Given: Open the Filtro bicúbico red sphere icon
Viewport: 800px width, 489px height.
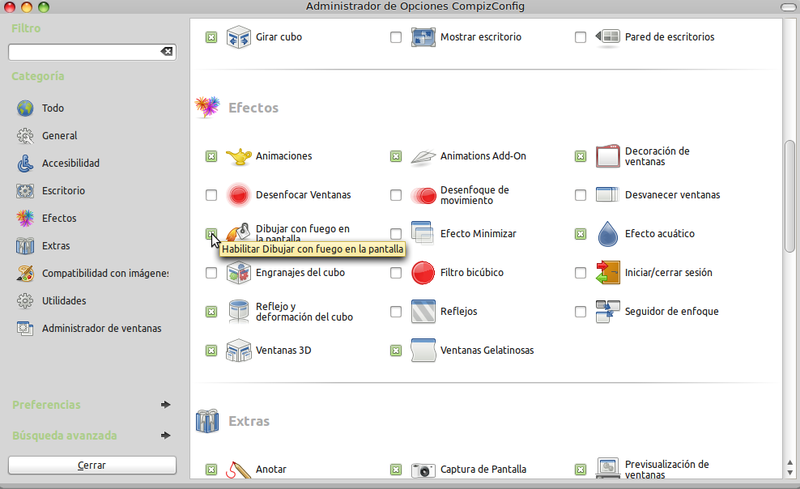Looking at the screenshot, I should click(423, 272).
